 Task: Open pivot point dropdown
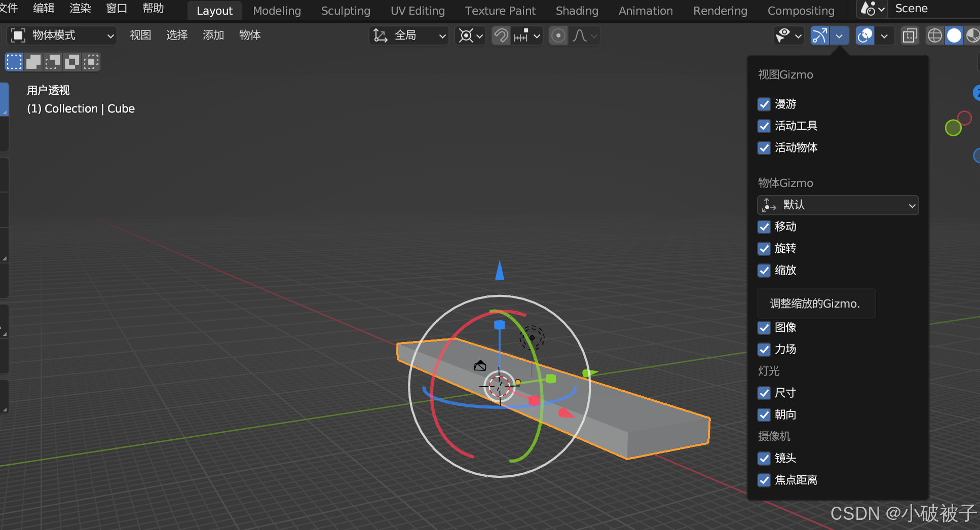[x=471, y=35]
